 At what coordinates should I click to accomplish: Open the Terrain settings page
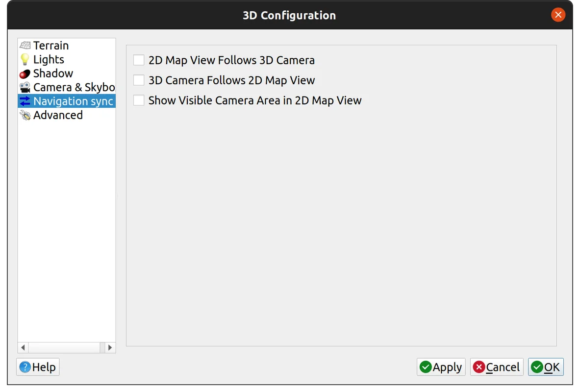click(x=50, y=46)
